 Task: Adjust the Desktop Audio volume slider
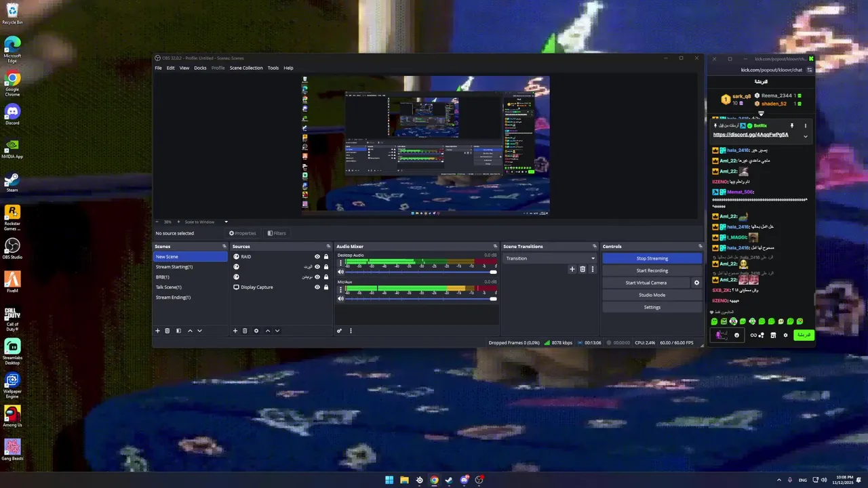pos(421,272)
